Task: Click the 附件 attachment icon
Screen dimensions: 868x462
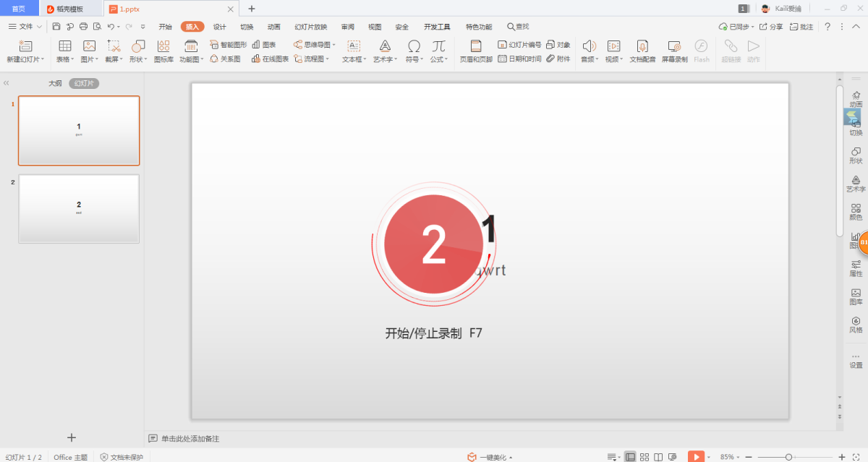Action: (558, 59)
